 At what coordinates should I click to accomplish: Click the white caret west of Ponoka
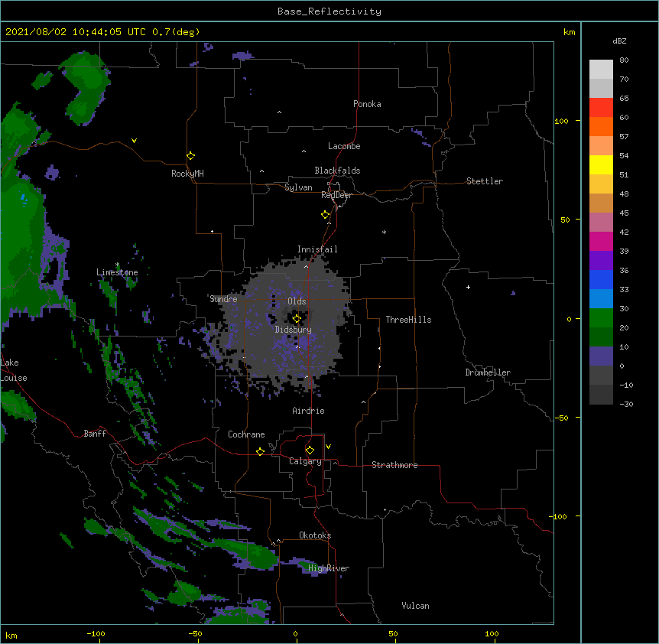279,112
